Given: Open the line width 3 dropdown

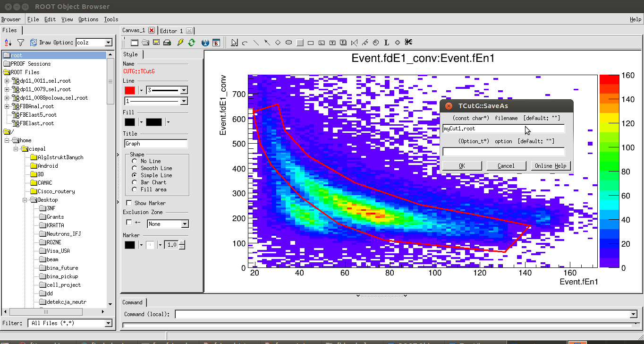Looking at the screenshot, I should pos(184,90).
